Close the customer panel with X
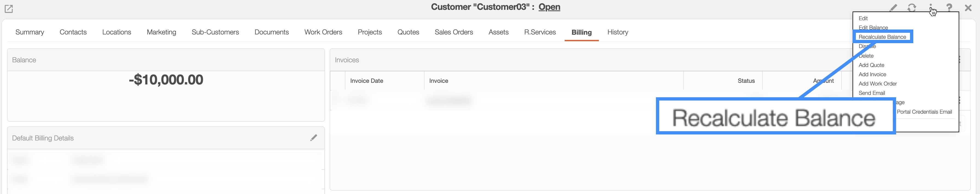Viewport: 980px width, 194px height. [x=968, y=8]
